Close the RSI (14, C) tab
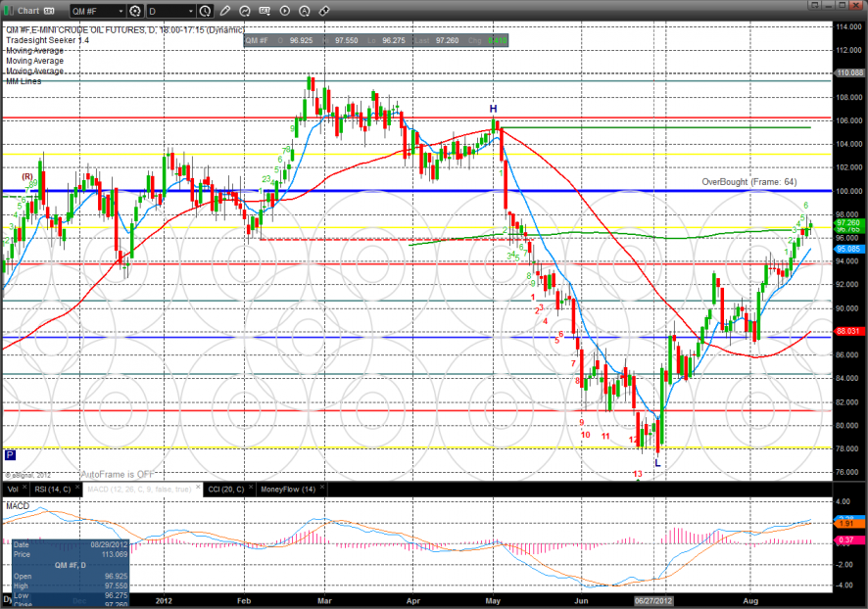This screenshot has width=868, height=609. pos(77,488)
